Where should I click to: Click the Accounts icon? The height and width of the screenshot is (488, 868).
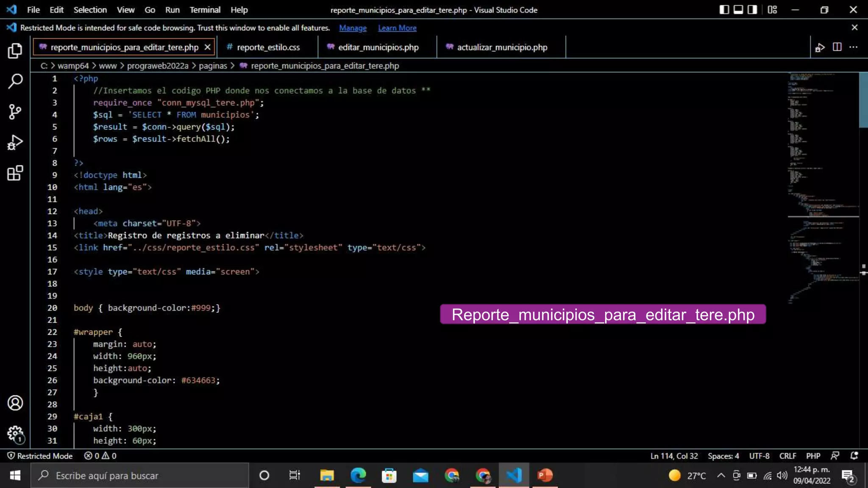[15, 403]
